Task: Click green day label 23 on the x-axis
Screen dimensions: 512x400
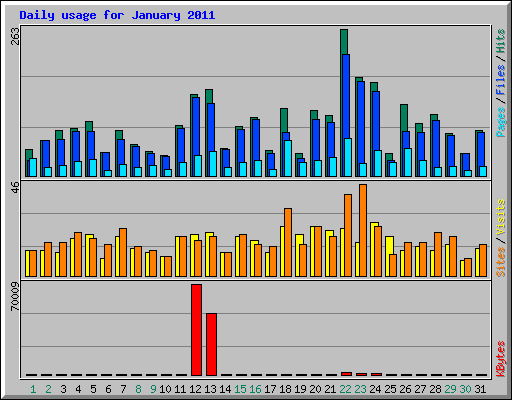Action: click(360, 389)
